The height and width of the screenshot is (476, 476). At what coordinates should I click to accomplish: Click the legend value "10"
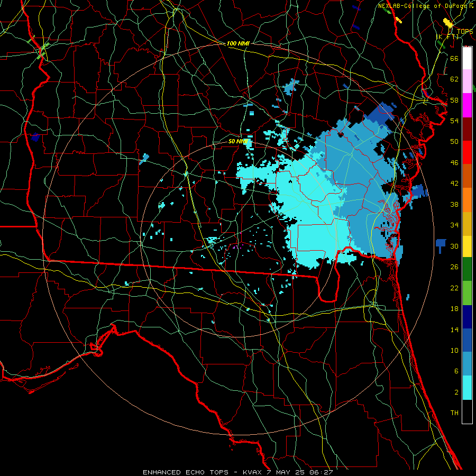point(454,351)
